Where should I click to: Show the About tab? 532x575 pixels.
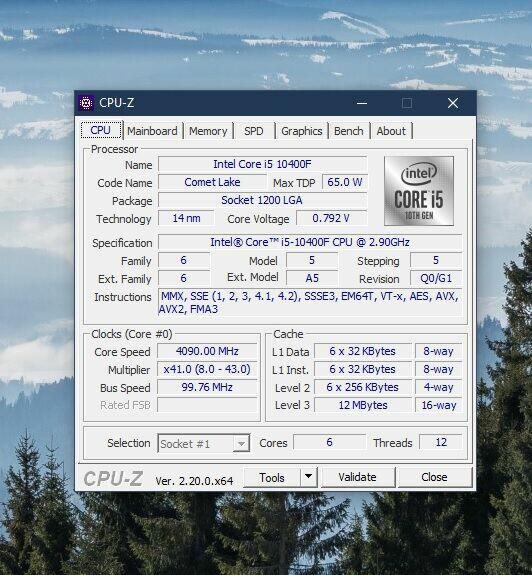click(391, 131)
